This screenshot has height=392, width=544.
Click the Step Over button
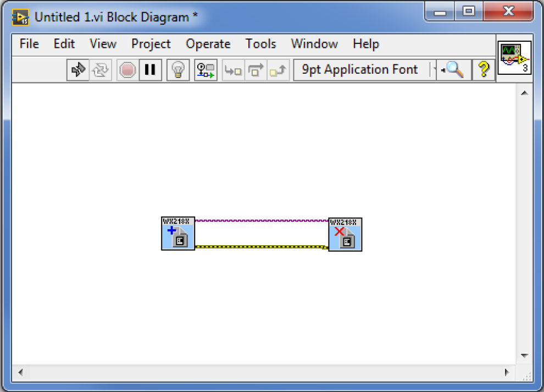[x=256, y=70]
